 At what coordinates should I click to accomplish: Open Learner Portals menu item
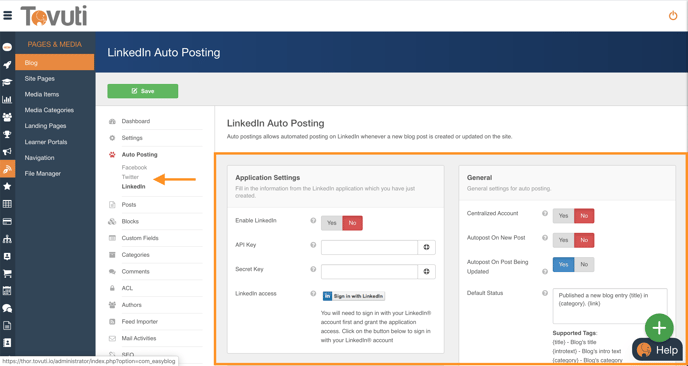tap(46, 142)
